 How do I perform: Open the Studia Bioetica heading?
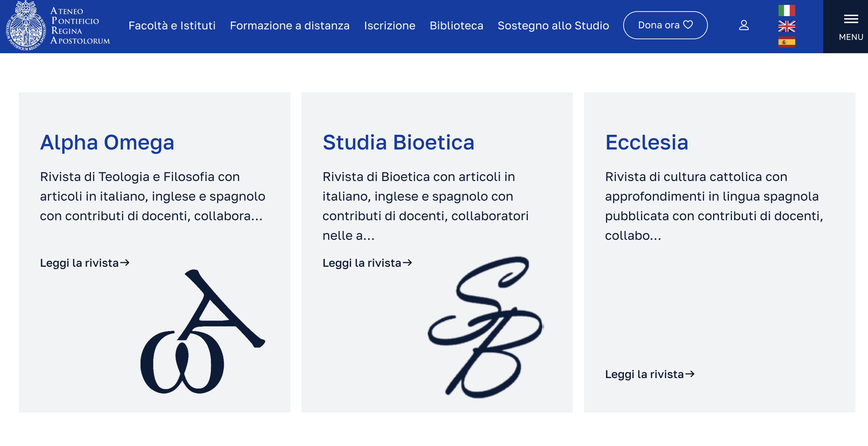pos(398,142)
